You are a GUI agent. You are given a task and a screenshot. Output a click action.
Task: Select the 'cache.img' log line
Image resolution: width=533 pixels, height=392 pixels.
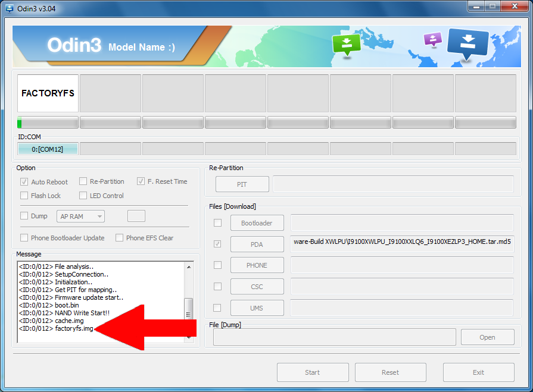click(x=51, y=321)
